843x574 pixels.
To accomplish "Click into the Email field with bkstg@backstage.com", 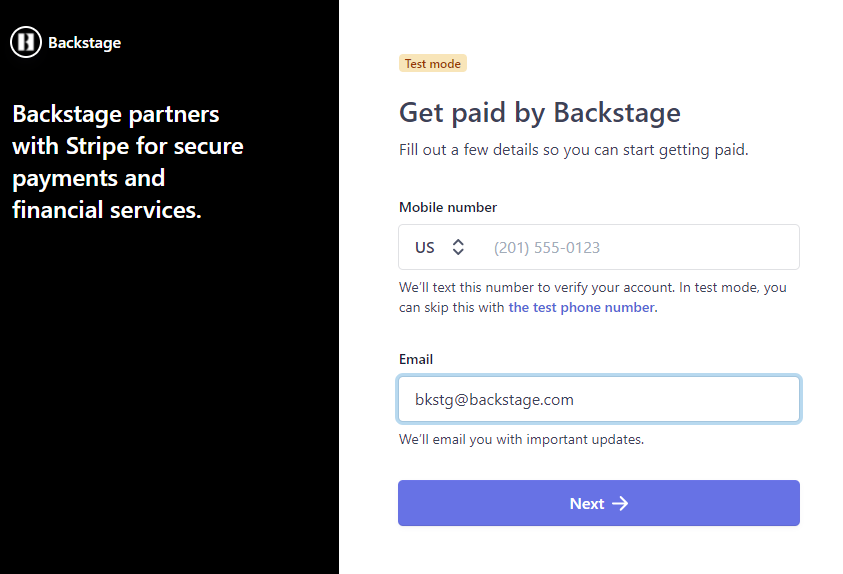I will tap(599, 399).
